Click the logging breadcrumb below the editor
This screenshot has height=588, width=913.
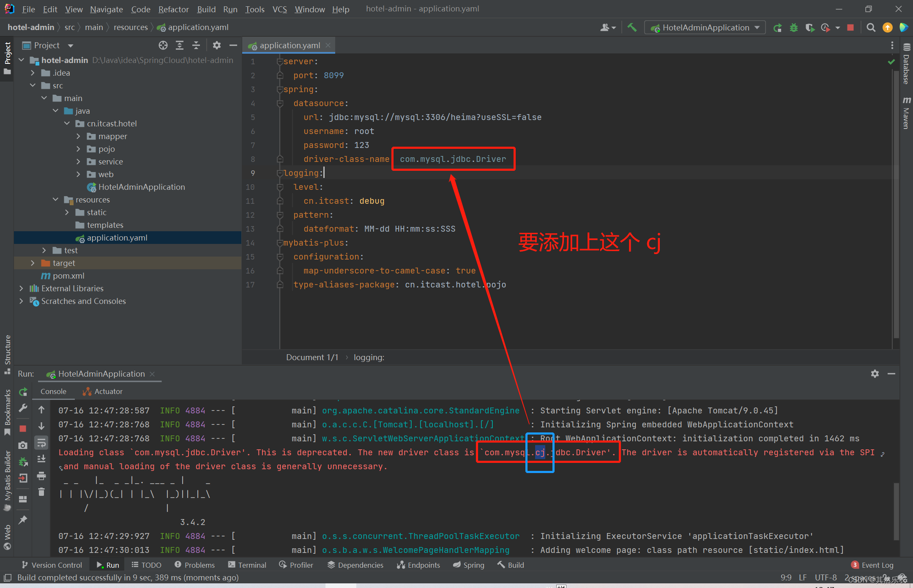369,357
